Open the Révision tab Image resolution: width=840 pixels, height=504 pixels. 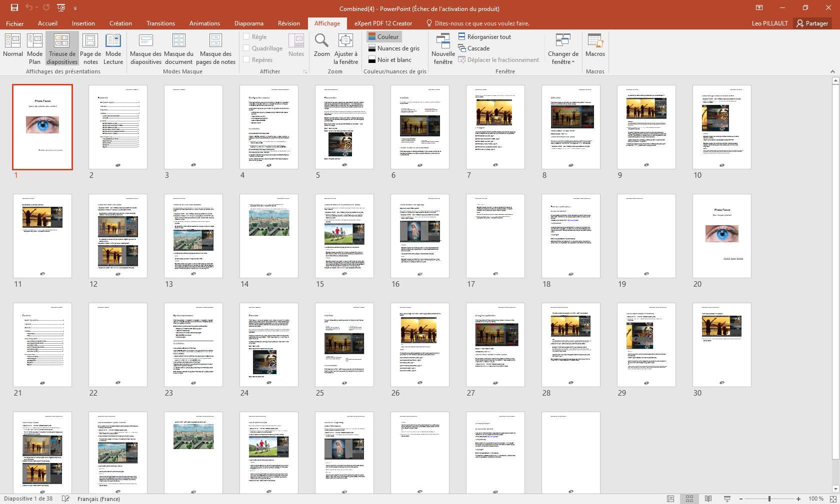pos(289,23)
